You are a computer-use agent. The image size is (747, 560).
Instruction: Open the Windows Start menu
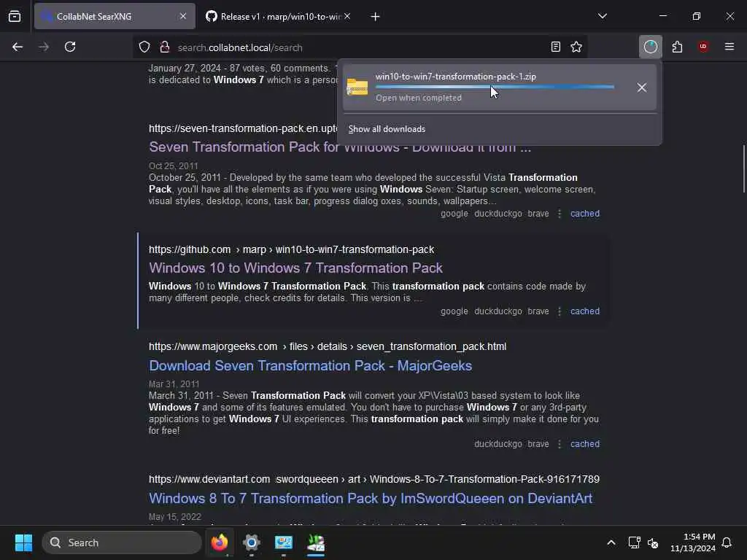pyautogui.click(x=23, y=542)
